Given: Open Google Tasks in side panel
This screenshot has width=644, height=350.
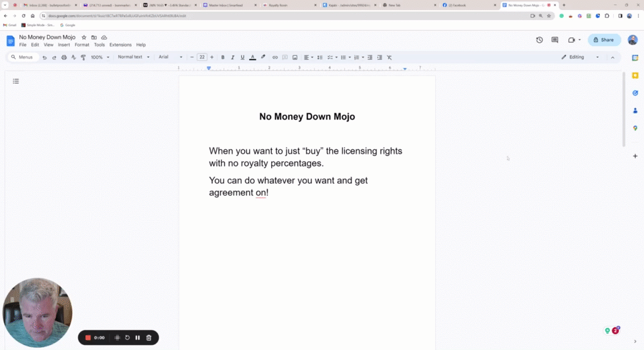Looking at the screenshot, I should [635, 93].
